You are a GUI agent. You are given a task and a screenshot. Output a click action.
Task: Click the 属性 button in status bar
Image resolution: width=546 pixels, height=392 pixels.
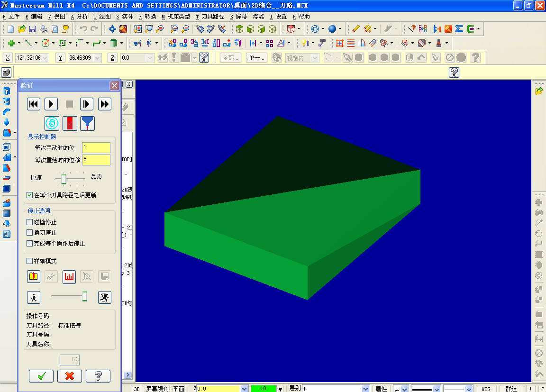pos(381,389)
